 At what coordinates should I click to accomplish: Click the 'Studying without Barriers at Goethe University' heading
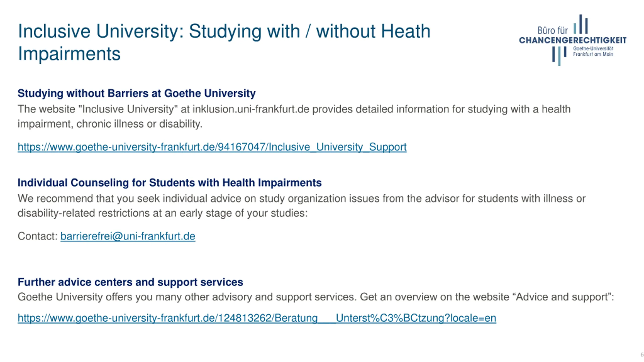tap(136, 93)
